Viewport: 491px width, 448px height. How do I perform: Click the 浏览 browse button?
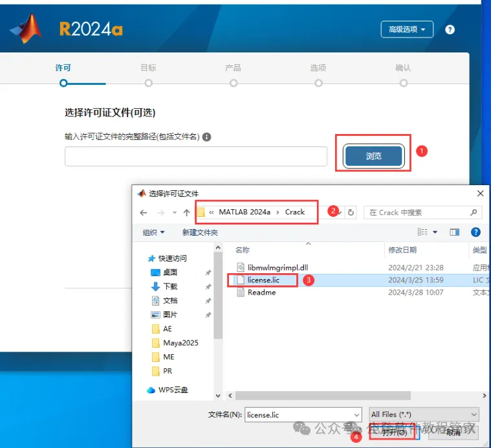[373, 156]
